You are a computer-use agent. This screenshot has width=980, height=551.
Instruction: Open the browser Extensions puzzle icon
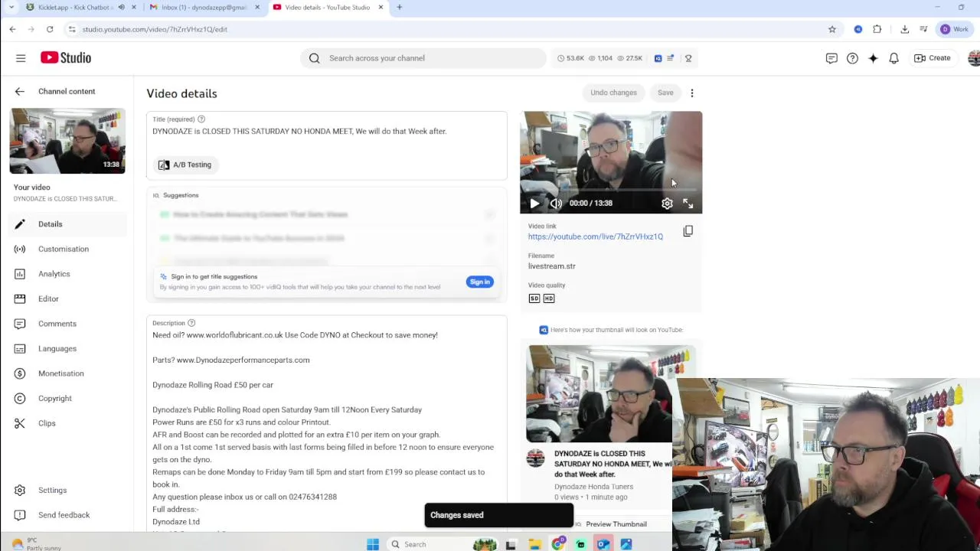click(877, 29)
